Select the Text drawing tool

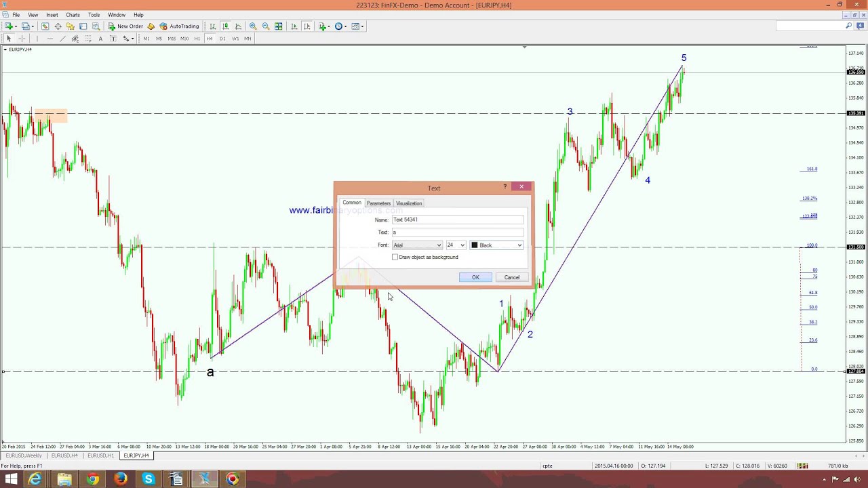(100, 39)
